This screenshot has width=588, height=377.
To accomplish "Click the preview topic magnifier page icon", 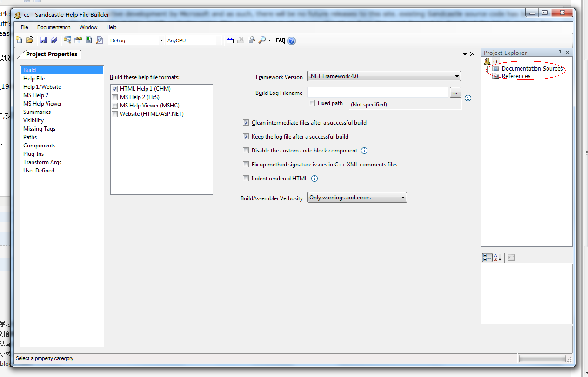I will point(99,40).
